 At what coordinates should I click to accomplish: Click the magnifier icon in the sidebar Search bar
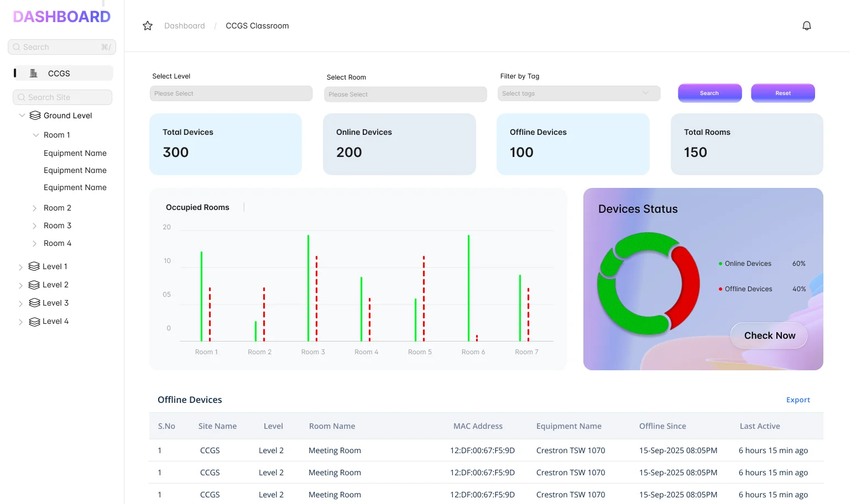[x=17, y=46]
